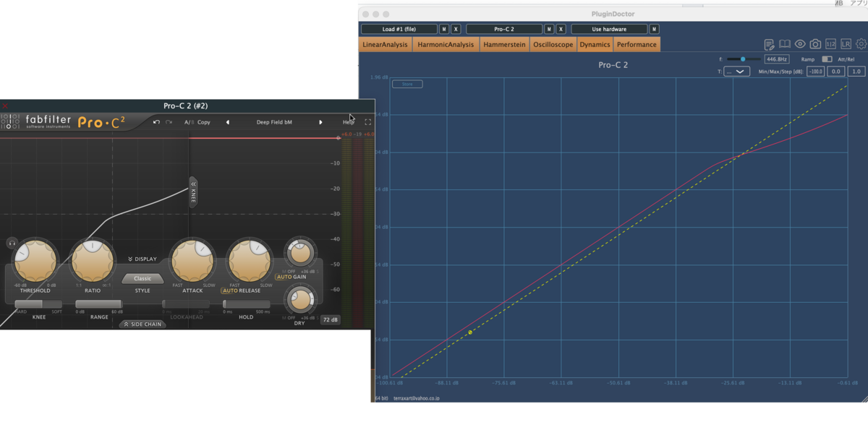This screenshot has height=422, width=868.
Task: Open the Oscilloscope tab
Action: pos(553,45)
